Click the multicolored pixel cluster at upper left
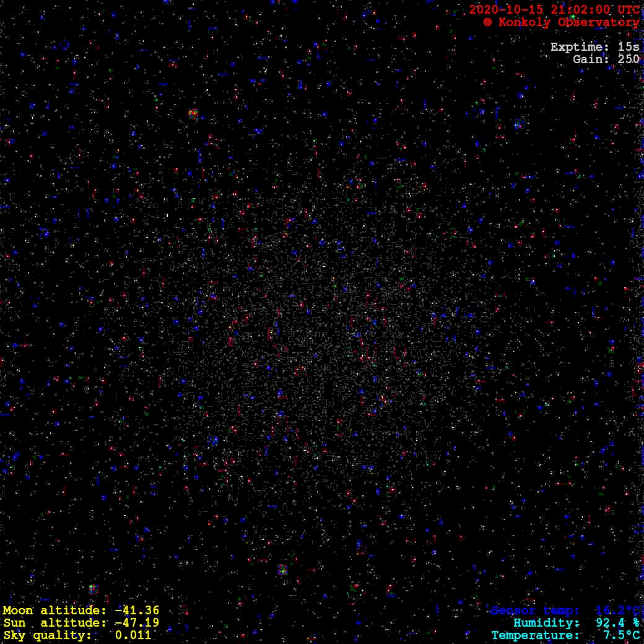The height and width of the screenshot is (644, 644). [x=193, y=114]
